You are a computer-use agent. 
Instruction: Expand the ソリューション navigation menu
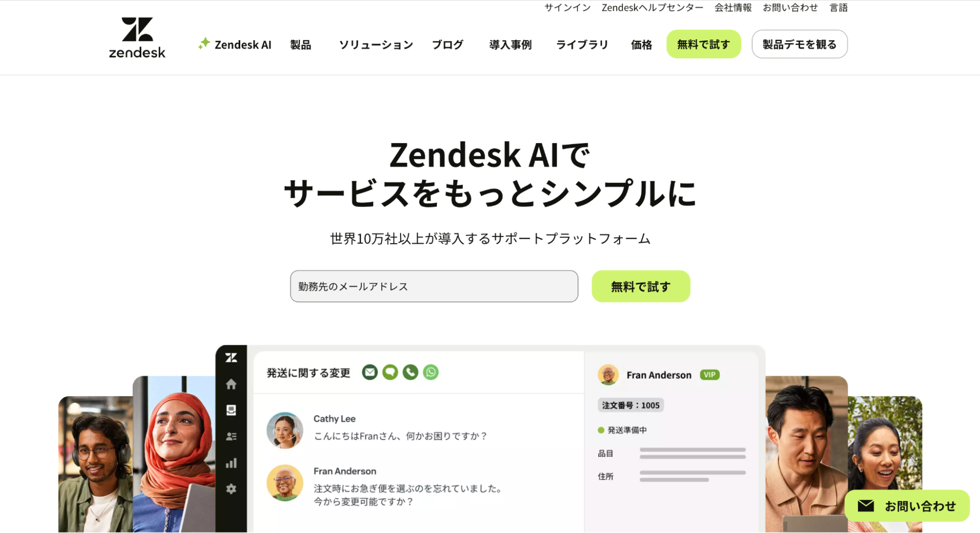pos(376,45)
